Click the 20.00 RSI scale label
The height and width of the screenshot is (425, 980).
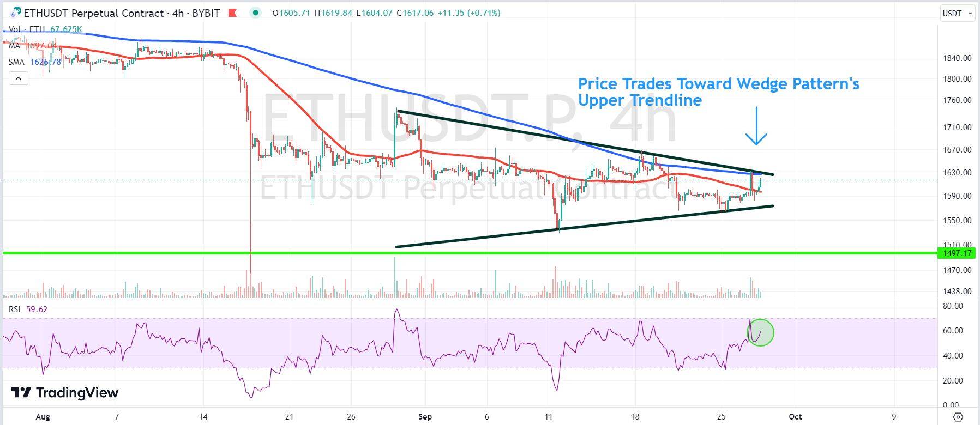tap(953, 381)
